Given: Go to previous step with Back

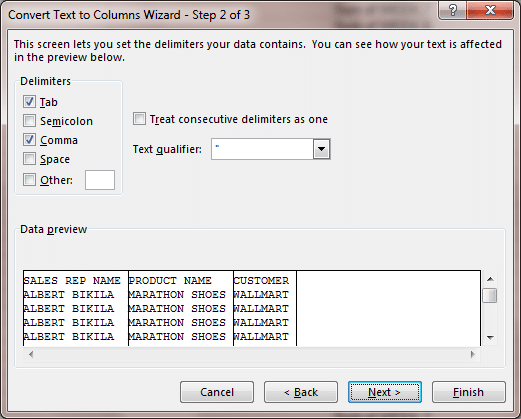Looking at the screenshot, I should point(301,392).
